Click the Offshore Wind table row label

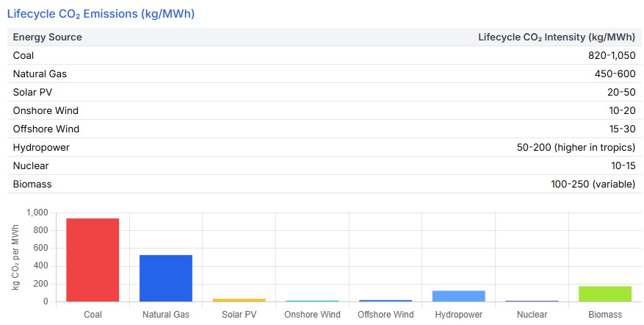(46, 129)
